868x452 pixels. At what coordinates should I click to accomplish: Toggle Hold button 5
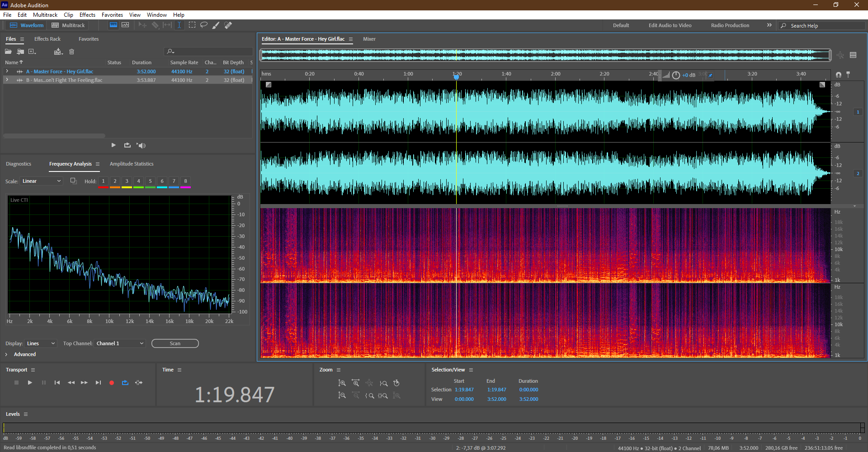[150, 181]
